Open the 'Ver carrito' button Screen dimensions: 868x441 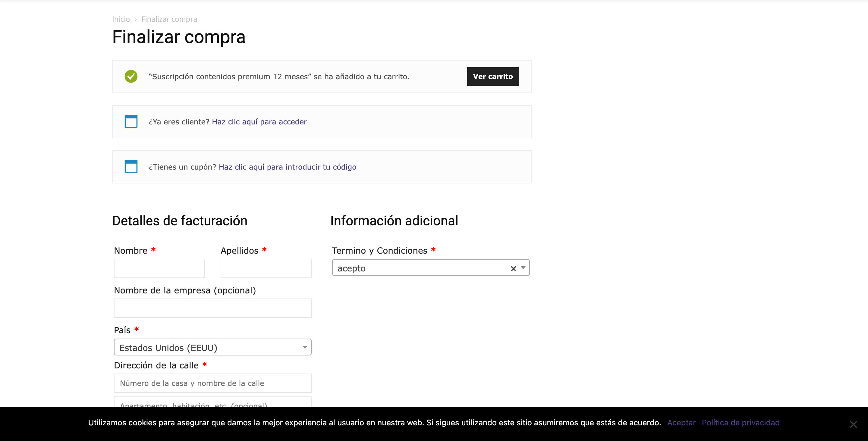pyautogui.click(x=493, y=77)
